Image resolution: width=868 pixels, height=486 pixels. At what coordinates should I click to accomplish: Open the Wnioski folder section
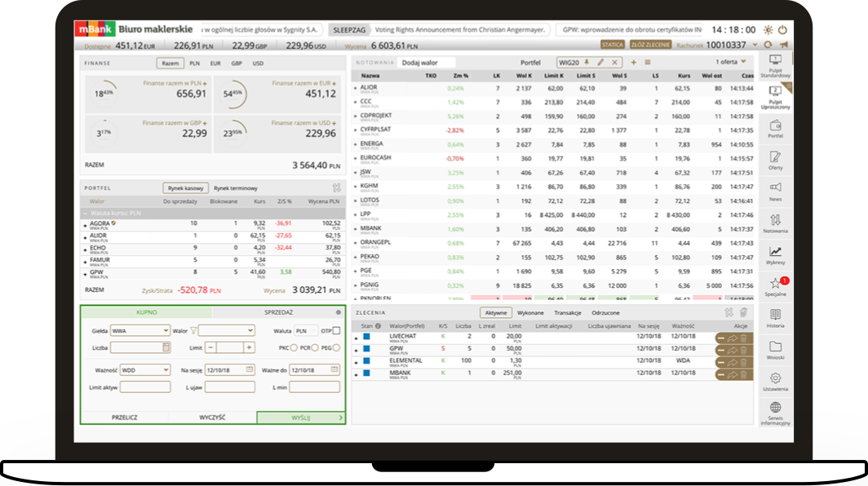coord(775,351)
